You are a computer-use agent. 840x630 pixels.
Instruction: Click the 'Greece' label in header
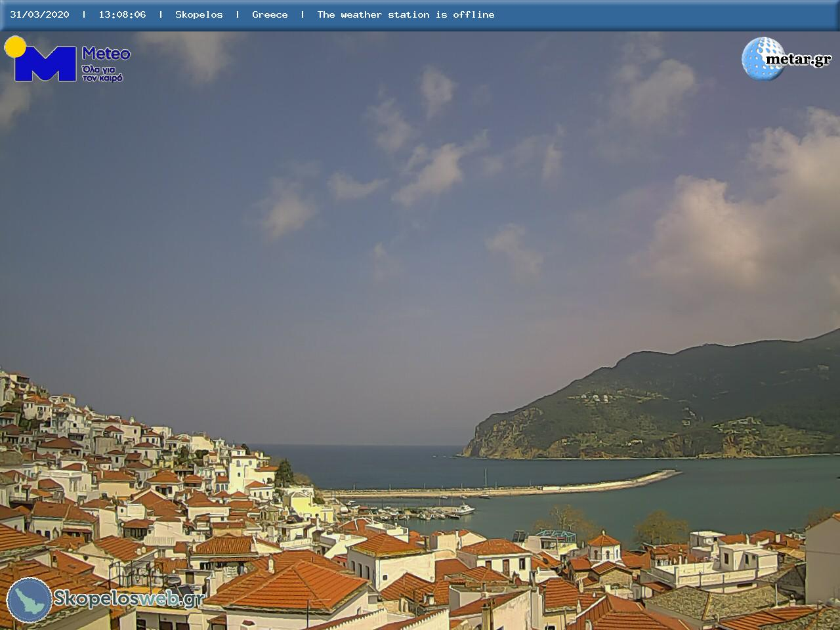pos(270,14)
